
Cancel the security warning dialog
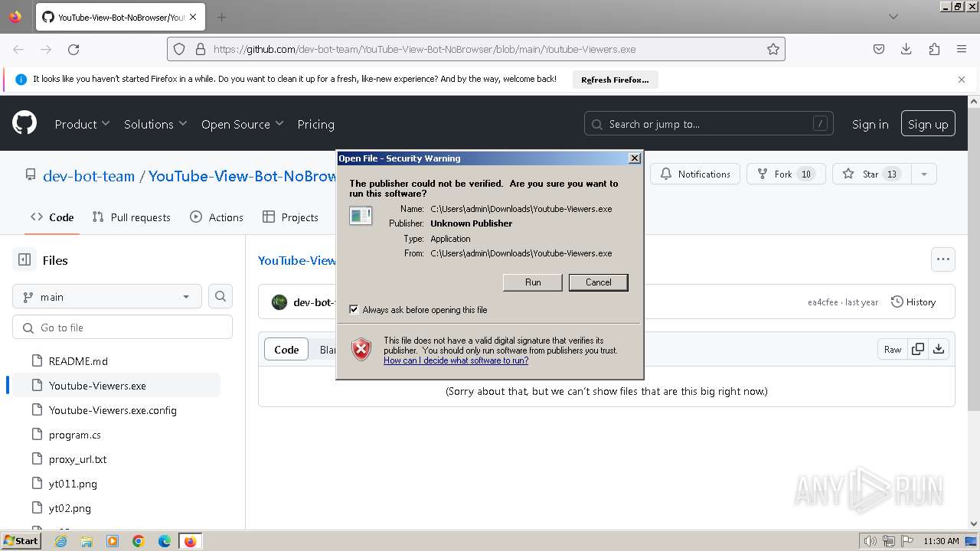599,282
